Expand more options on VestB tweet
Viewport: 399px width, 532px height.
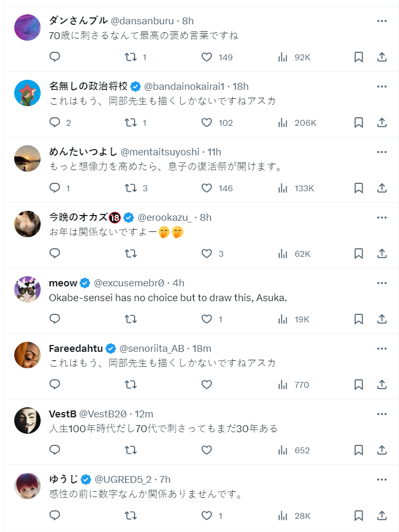point(382,414)
